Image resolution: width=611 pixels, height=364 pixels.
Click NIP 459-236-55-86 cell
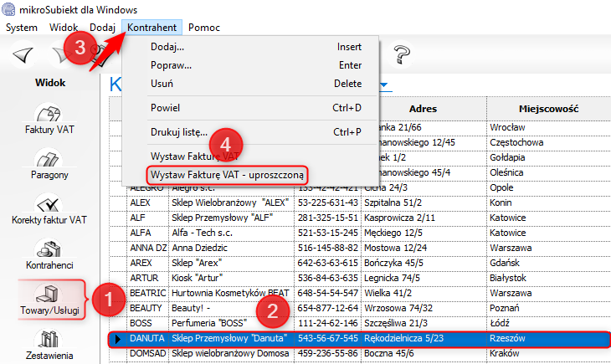(x=328, y=353)
